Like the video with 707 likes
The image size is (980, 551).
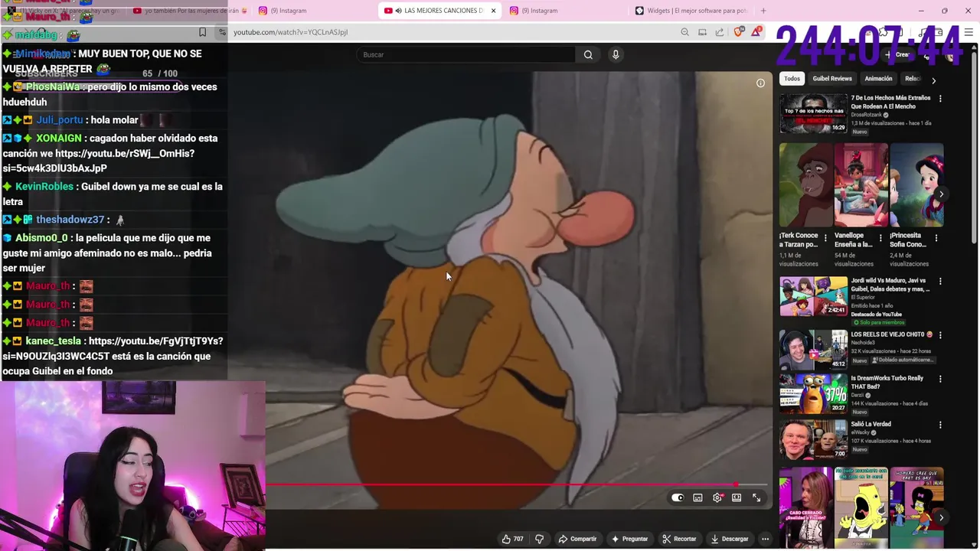point(512,539)
